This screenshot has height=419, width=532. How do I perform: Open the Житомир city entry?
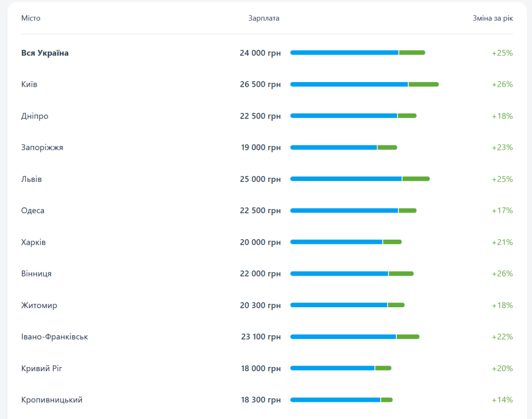click(x=39, y=305)
